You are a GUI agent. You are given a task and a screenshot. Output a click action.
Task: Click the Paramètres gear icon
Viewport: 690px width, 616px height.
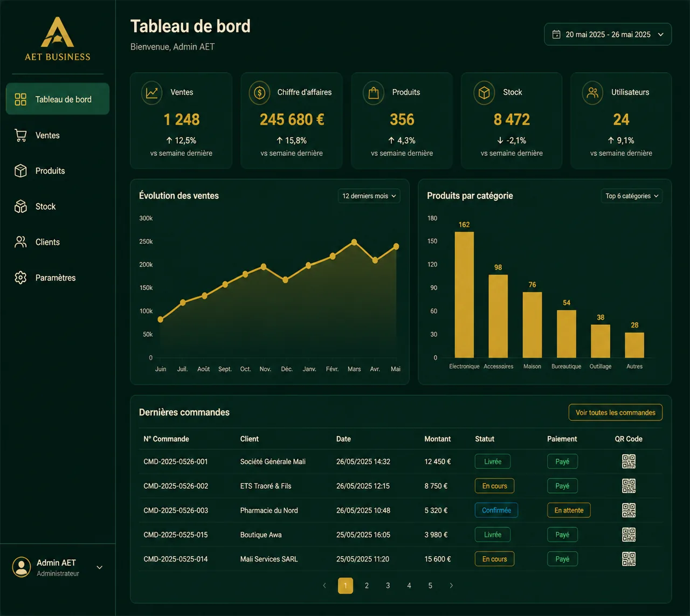pos(20,278)
